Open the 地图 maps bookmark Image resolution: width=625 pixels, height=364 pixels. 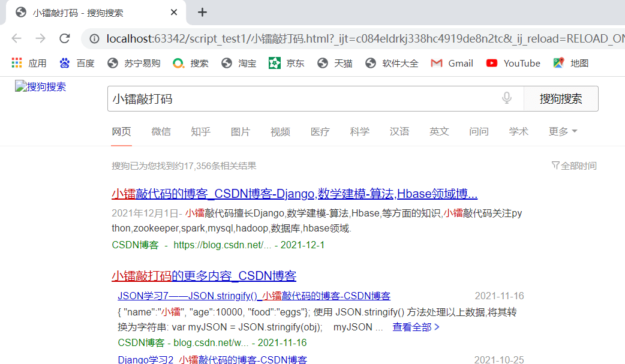(571, 63)
